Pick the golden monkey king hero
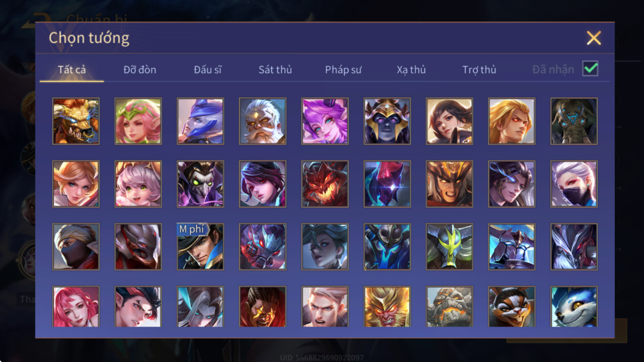644x362 pixels. click(x=387, y=306)
